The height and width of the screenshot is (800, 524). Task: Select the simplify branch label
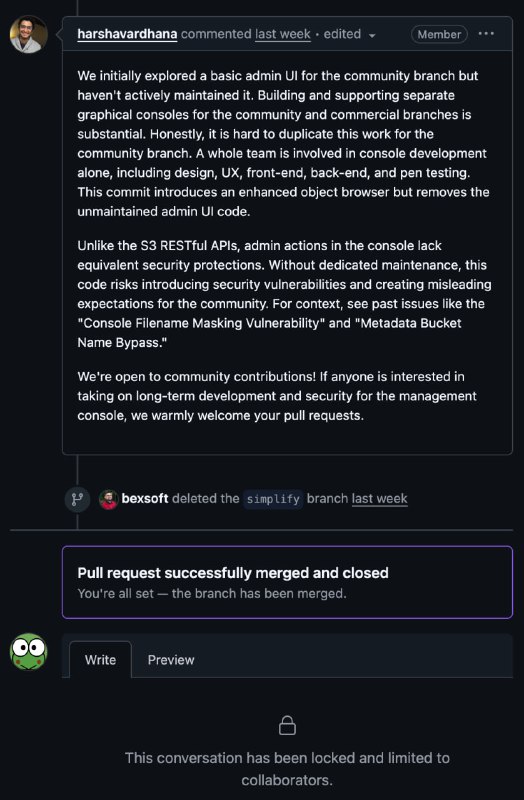(x=273, y=499)
